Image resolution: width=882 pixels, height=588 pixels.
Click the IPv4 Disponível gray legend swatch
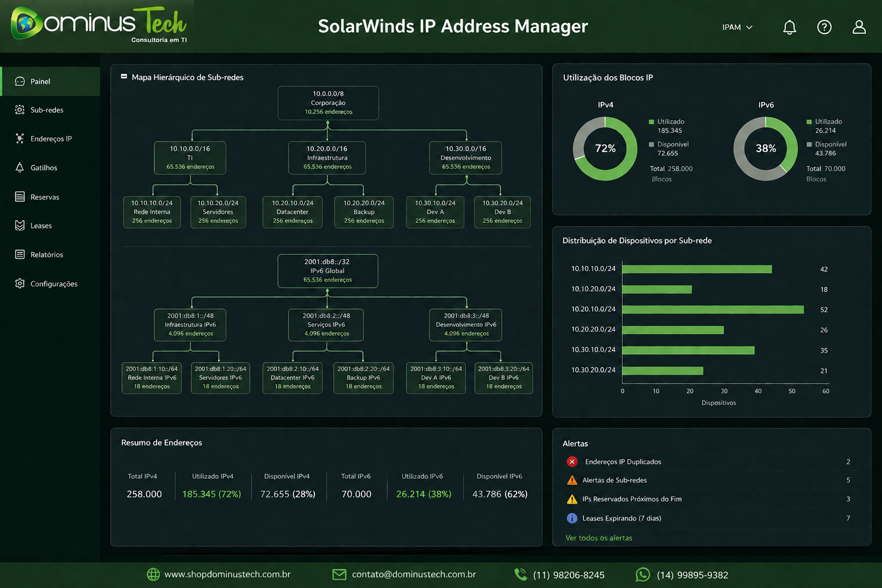[651, 144]
